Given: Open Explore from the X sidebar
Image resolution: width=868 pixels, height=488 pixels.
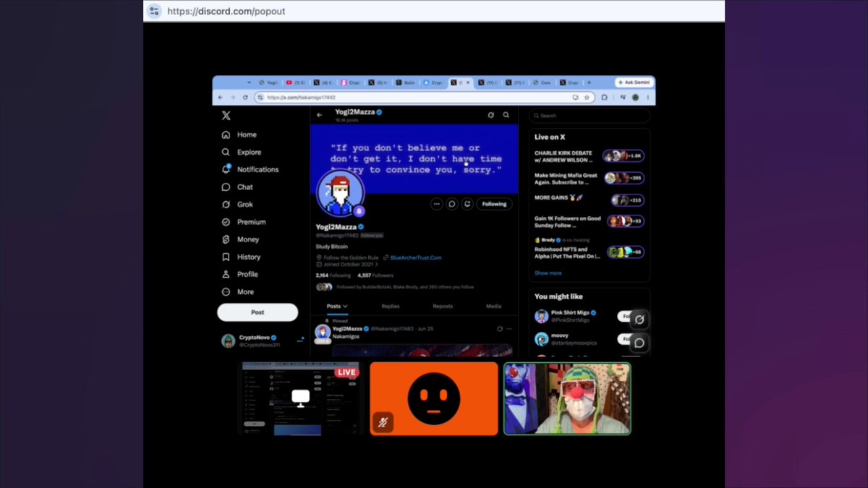Looking at the screenshot, I should coord(242,152).
